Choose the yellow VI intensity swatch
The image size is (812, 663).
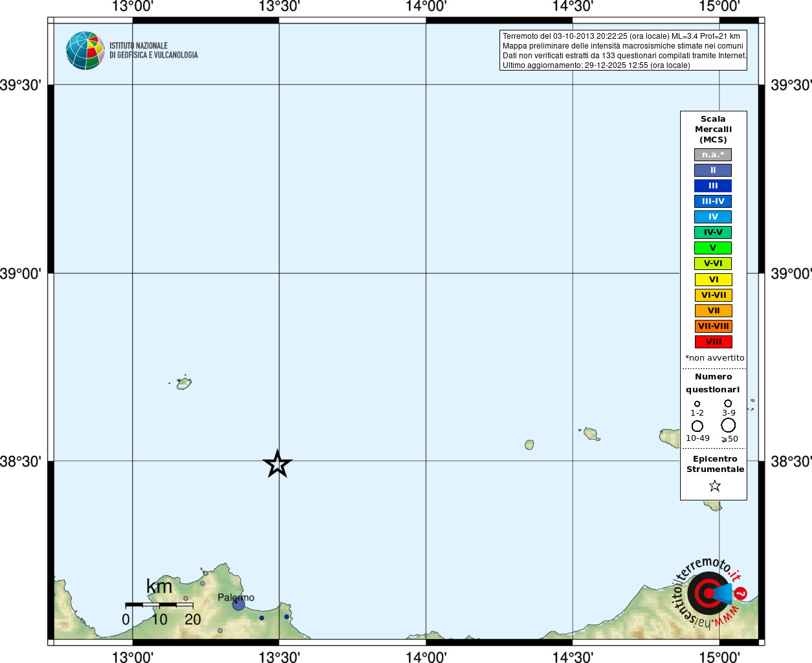(713, 280)
